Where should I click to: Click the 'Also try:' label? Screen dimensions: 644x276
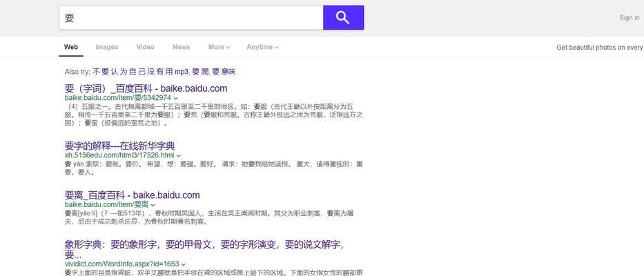point(77,72)
